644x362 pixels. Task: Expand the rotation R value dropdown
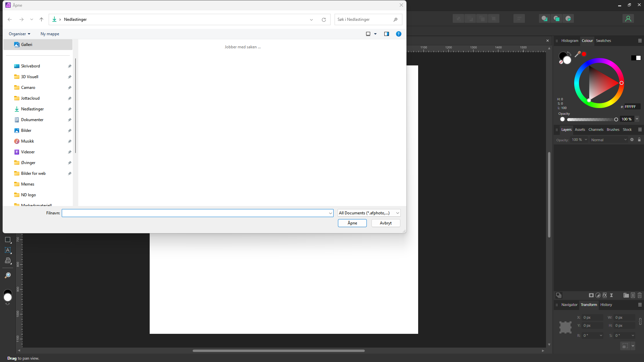tap(601, 335)
